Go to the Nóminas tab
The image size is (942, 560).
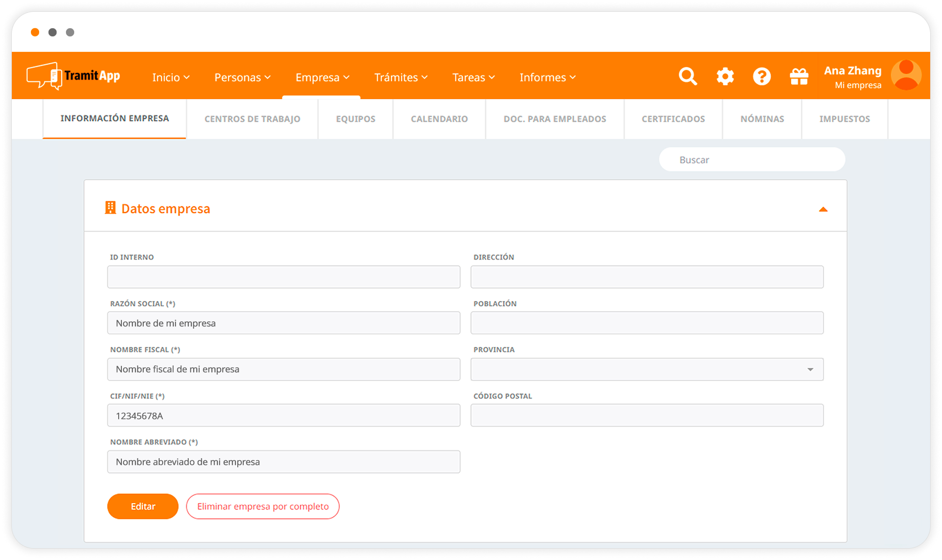(x=762, y=119)
